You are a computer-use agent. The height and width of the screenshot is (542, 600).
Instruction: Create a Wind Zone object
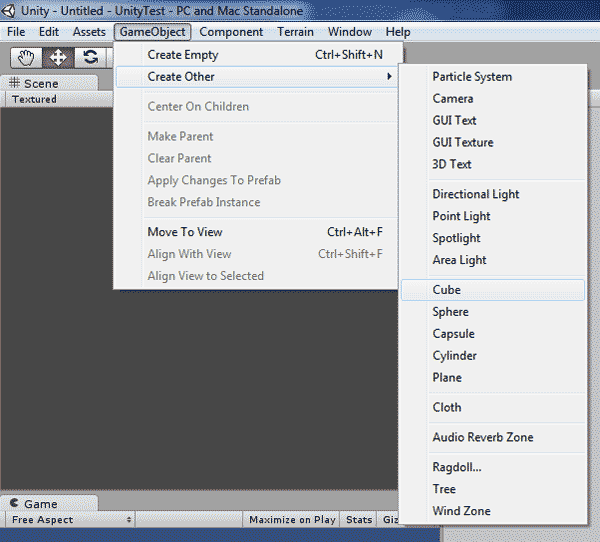(461, 511)
